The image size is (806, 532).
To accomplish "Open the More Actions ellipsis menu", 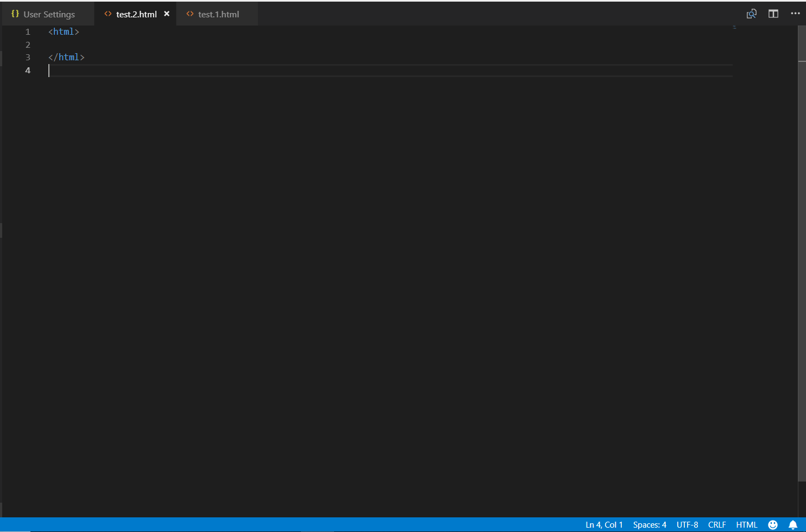I will 795,14.
